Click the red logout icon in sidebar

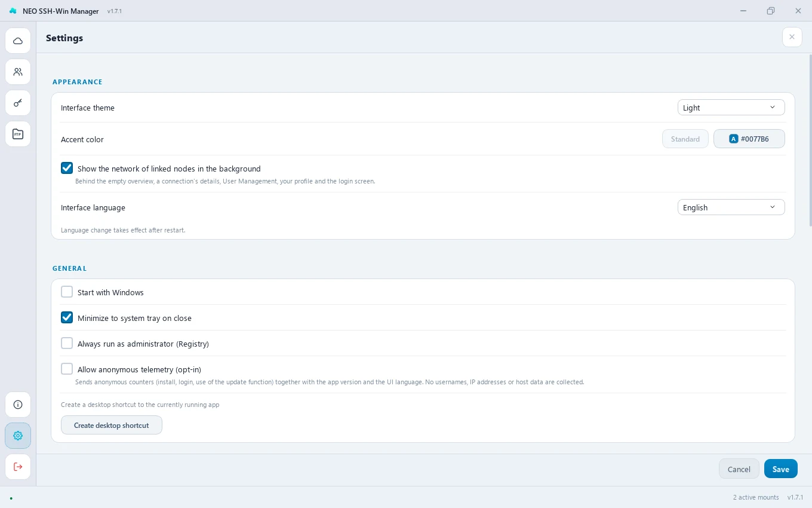[18, 467]
